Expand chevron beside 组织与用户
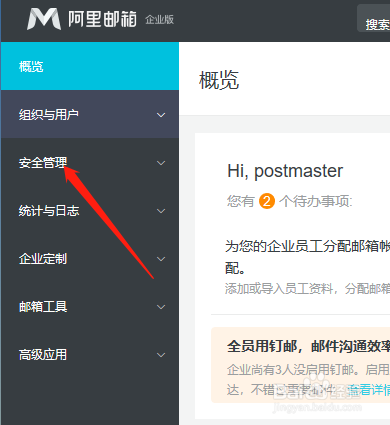Screen dimensions: 390x425 pos(161,115)
